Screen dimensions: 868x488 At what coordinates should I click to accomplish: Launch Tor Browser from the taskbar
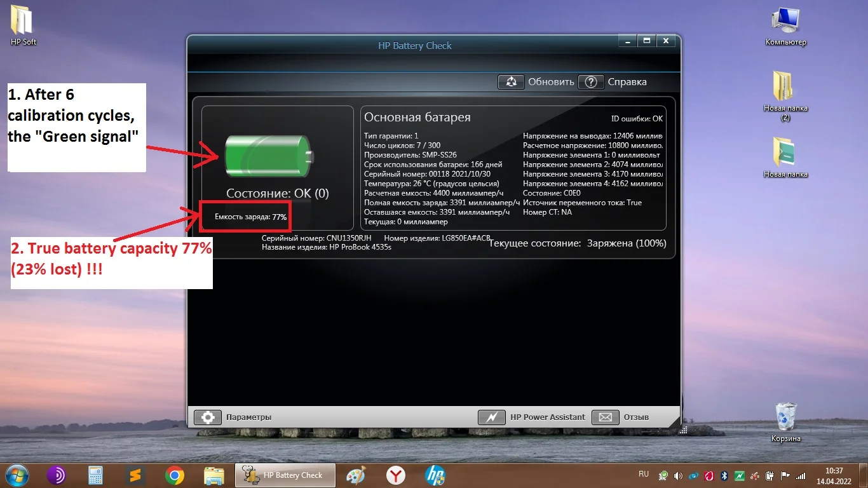click(57, 475)
